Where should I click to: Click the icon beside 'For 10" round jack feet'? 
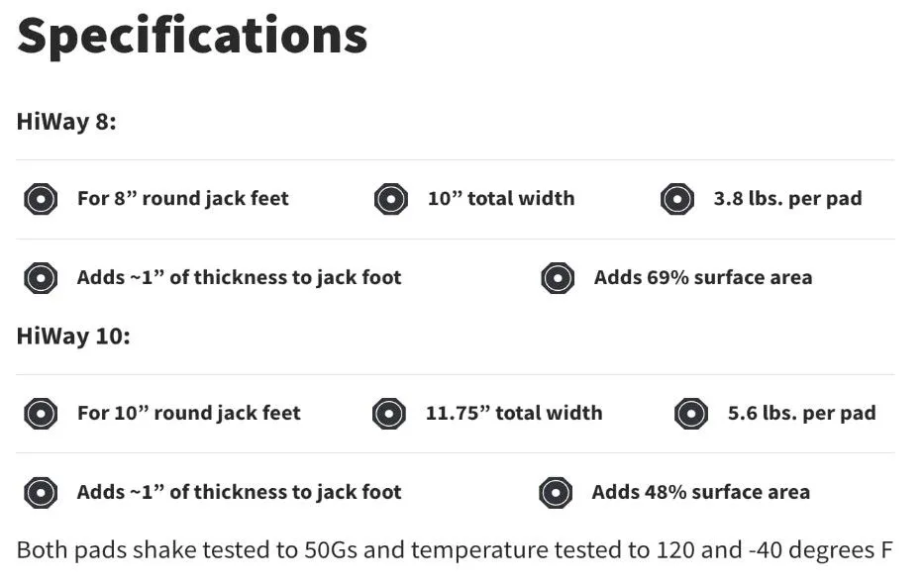pos(41,413)
